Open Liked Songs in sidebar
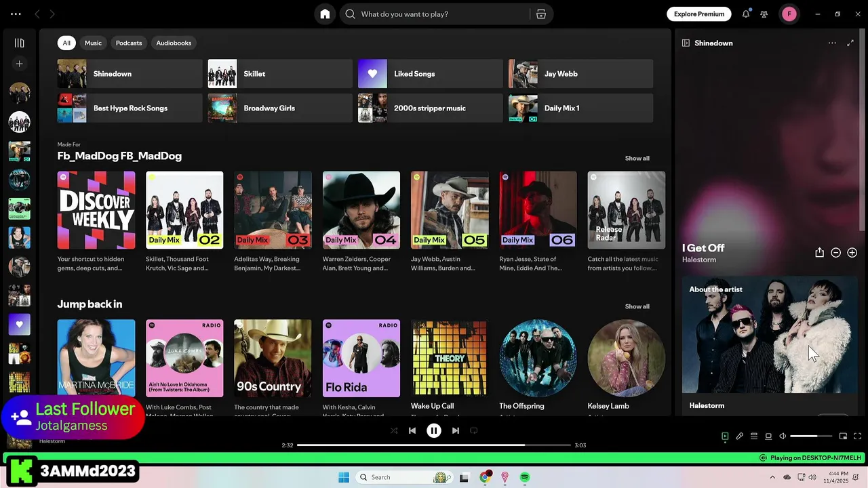 (x=19, y=325)
